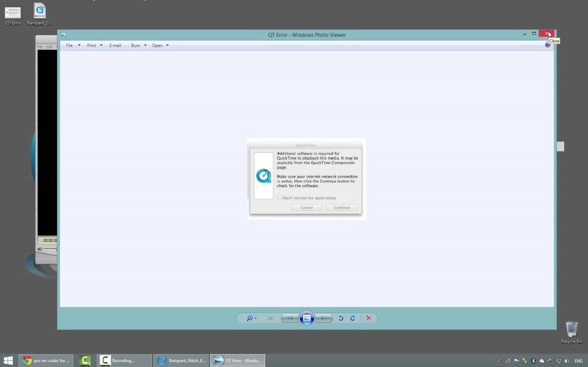
Task: Open the File dropdown menu
Action: click(73, 45)
